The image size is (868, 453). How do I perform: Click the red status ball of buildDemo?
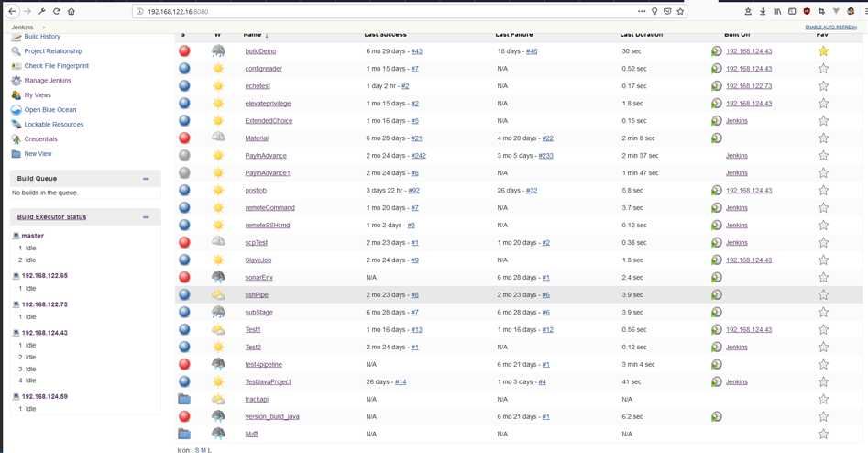(184, 51)
